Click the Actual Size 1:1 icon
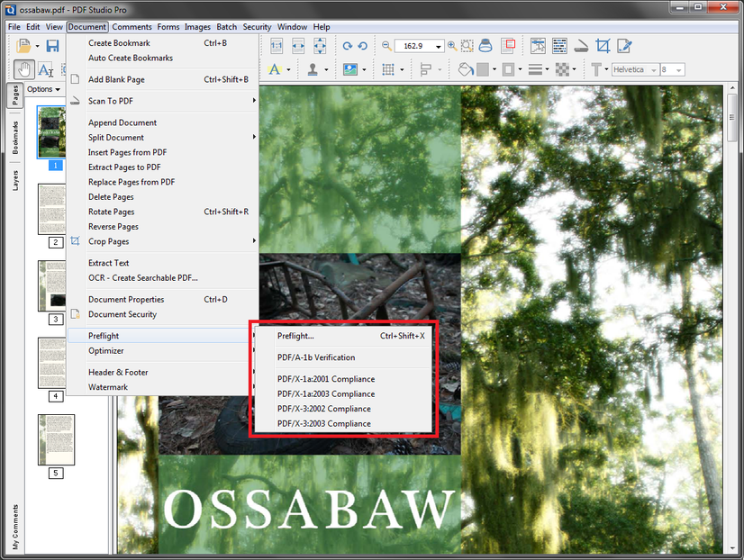 click(277, 46)
